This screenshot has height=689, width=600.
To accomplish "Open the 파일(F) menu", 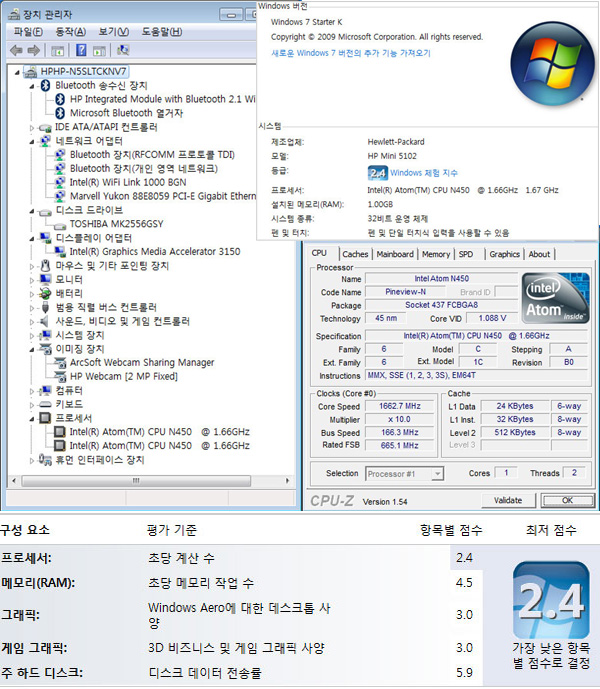I will click(x=28, y=32).
